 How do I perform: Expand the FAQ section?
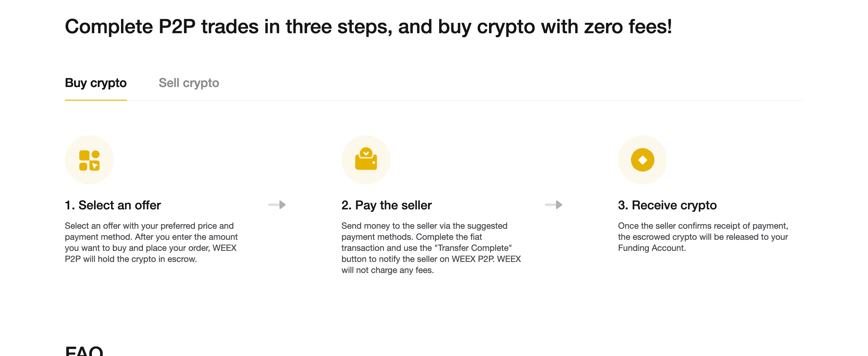84,352
